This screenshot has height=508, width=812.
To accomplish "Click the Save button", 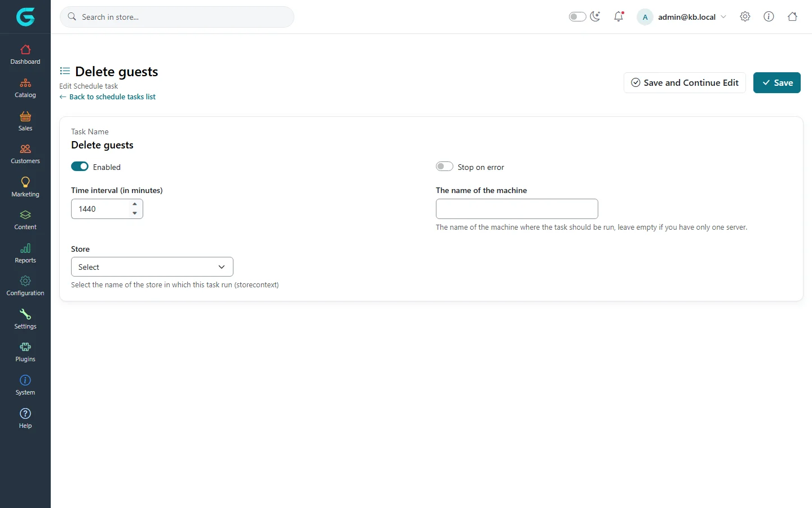I will 777,82.
